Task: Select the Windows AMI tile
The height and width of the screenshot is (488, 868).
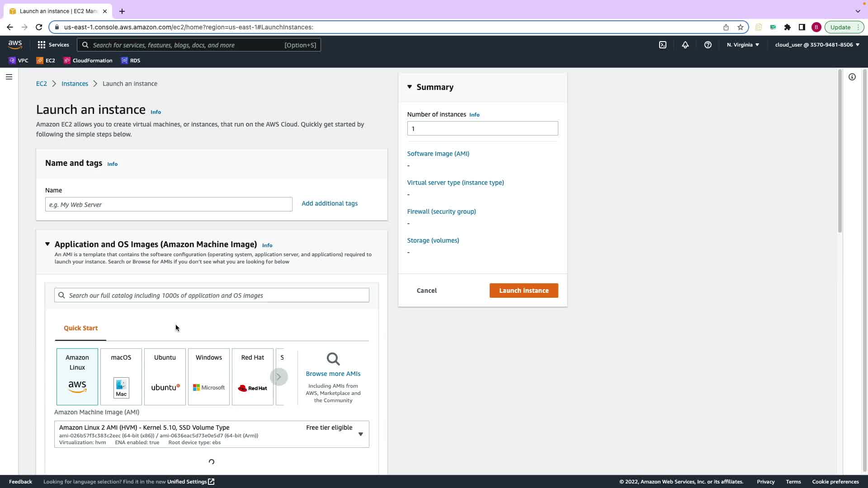Action: coord(209,376)
